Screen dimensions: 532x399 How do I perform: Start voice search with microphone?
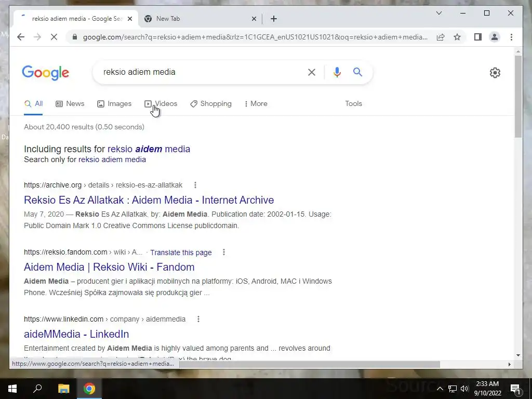pos(337,72)
